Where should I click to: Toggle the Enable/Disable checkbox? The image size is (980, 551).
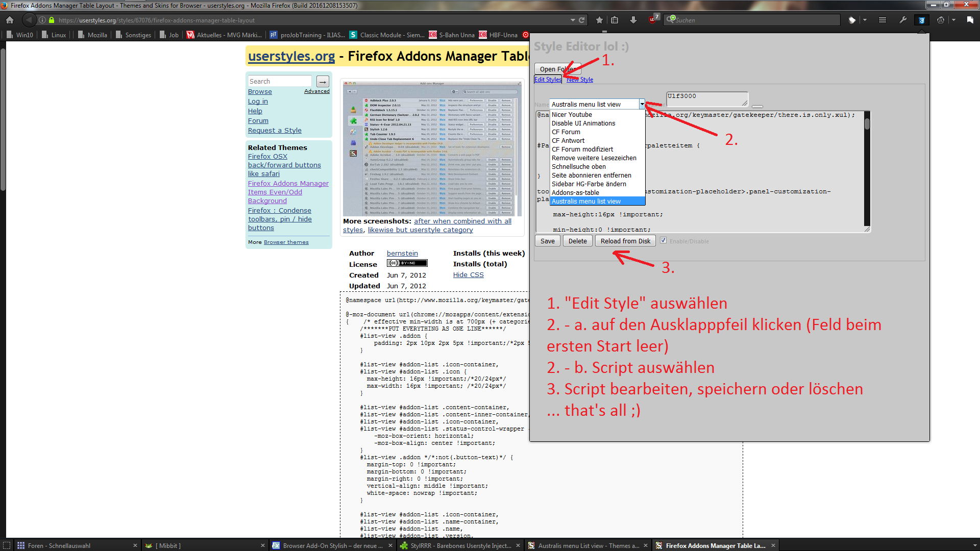(663, 240)
